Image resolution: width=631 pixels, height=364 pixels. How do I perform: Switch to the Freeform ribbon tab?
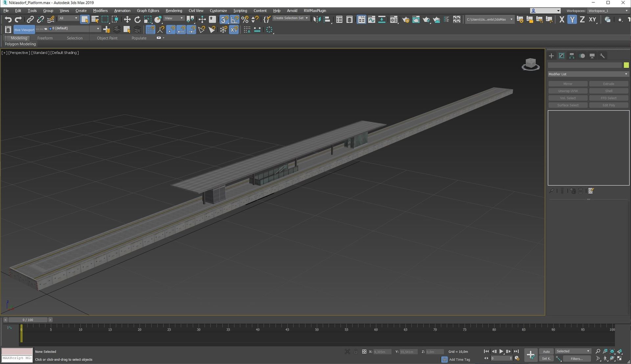point(45,38)
